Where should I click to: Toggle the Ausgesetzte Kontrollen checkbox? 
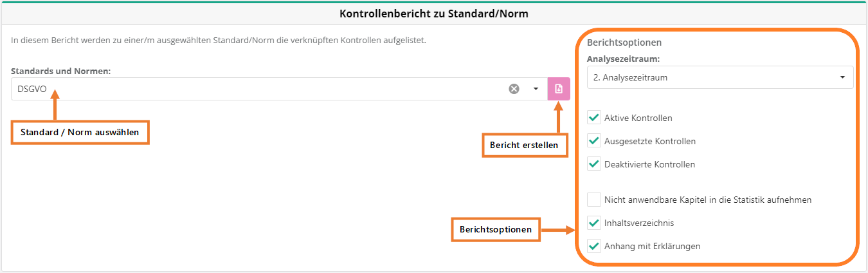click(x=594, y=141)
